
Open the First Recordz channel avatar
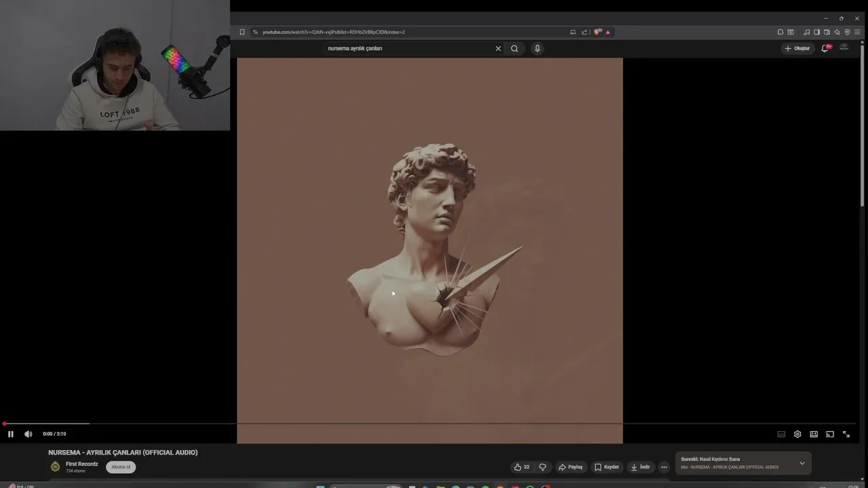tap(56, 466)
